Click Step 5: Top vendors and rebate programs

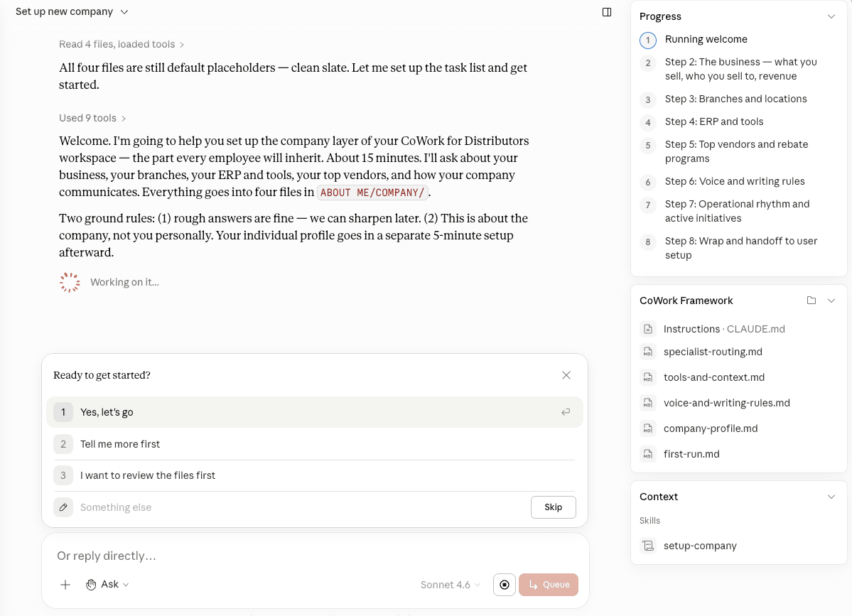tap(736, 151)
